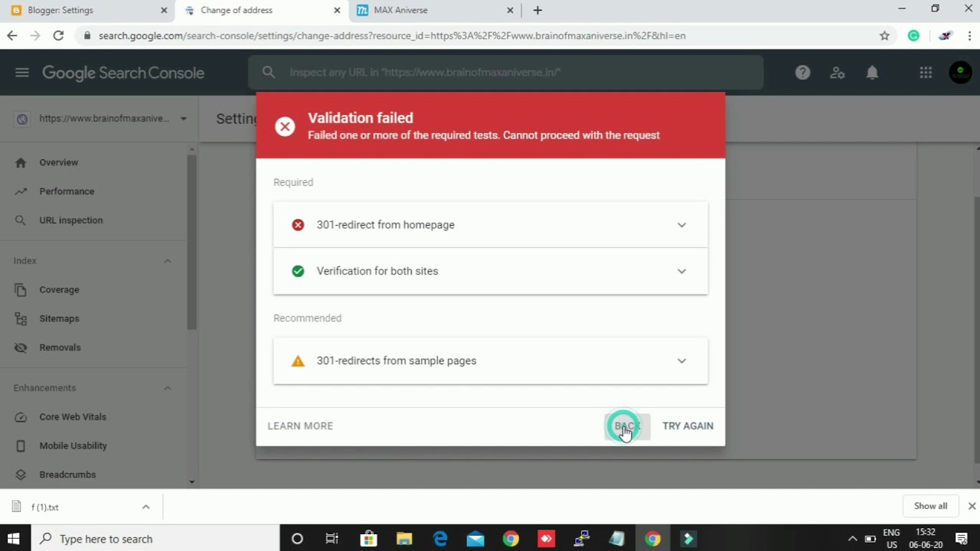
Task: Collapse the Enhancements sidebar section
Action: [167, 388]
